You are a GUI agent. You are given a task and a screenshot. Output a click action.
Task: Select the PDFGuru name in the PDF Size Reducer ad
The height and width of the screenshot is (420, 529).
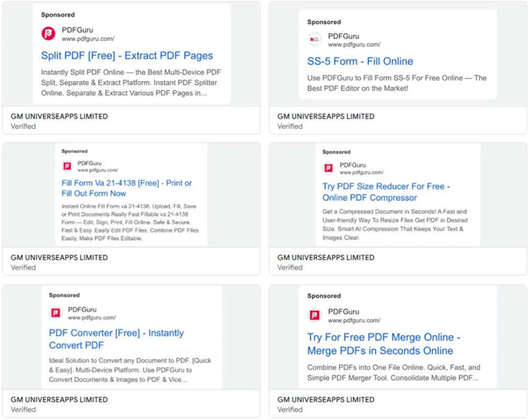click(x=353, y=165)
